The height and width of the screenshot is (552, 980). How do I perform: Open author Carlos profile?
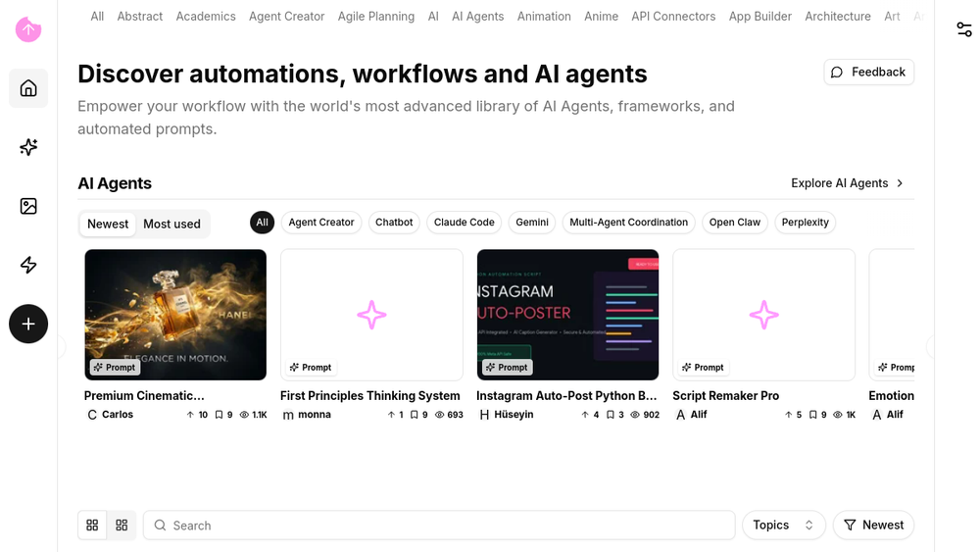click(110, 415)
